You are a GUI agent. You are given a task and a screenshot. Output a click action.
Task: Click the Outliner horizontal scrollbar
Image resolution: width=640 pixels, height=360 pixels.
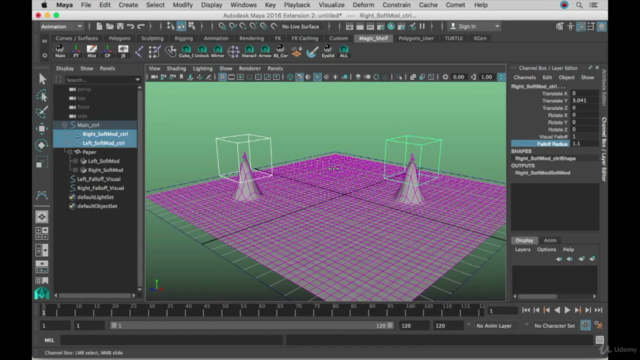click(x=95, y=296)
